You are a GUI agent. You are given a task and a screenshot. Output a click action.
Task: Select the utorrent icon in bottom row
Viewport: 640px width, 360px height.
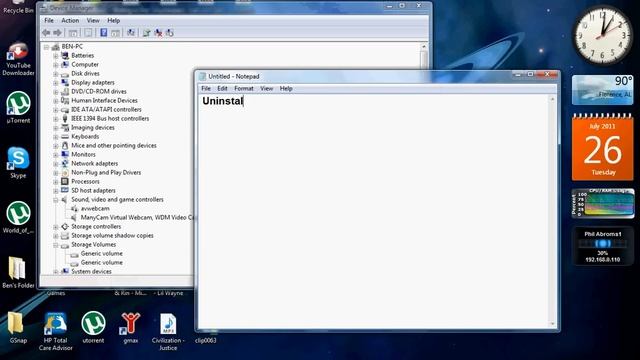93,327
